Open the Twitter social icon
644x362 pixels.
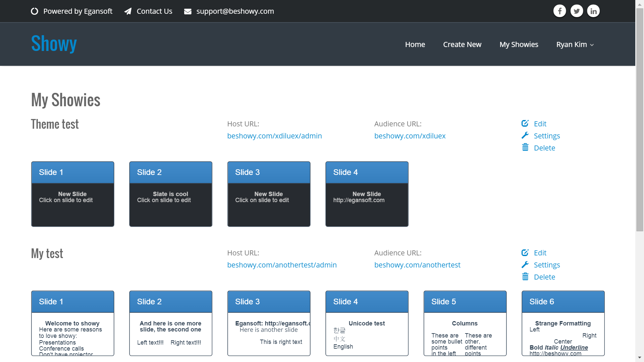(x=577, y=11)
